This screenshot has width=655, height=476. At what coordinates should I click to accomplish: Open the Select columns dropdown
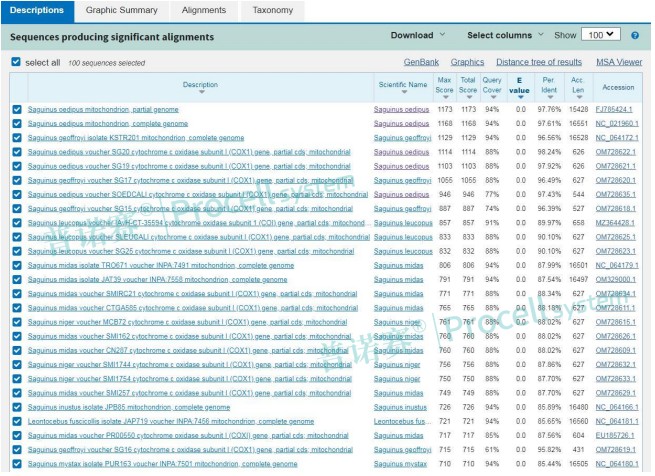[505, 35]
